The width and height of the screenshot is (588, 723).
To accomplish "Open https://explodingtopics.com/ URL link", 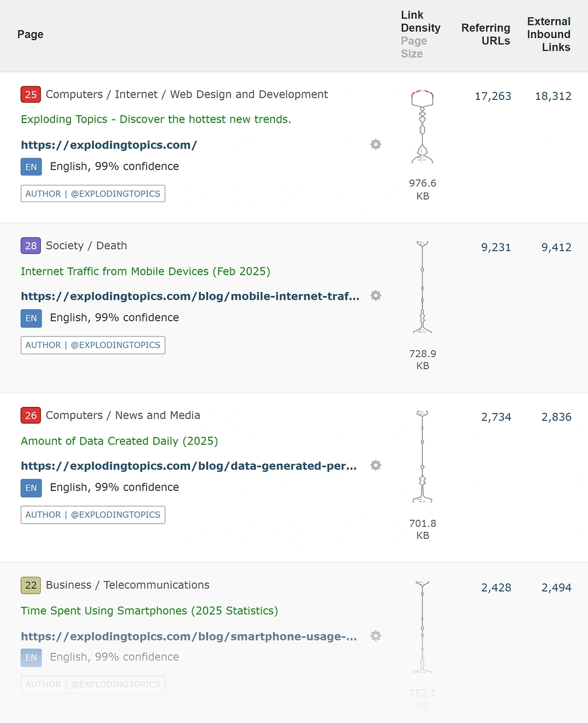I will click(109, 145).
